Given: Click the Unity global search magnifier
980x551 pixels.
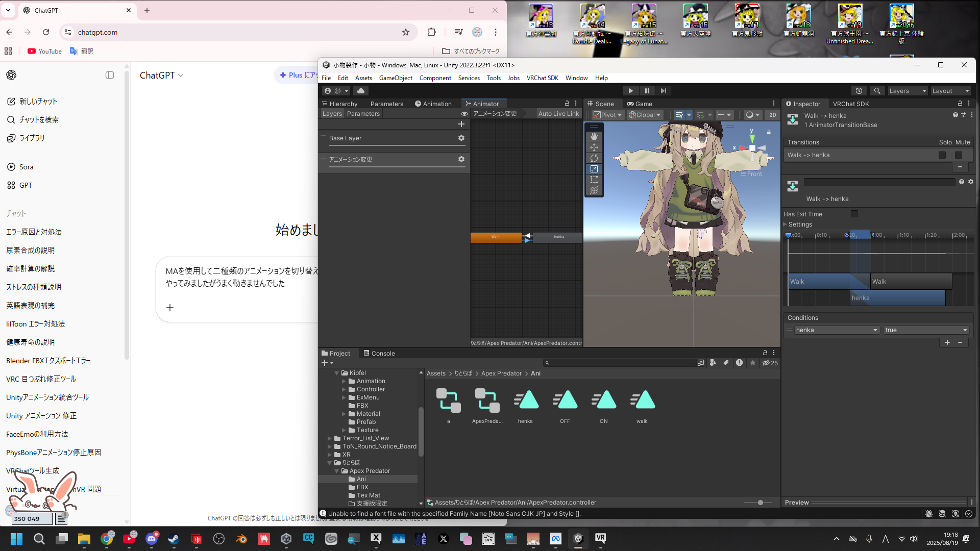Looking at the screenshot, I should click(x=877, y=91).
